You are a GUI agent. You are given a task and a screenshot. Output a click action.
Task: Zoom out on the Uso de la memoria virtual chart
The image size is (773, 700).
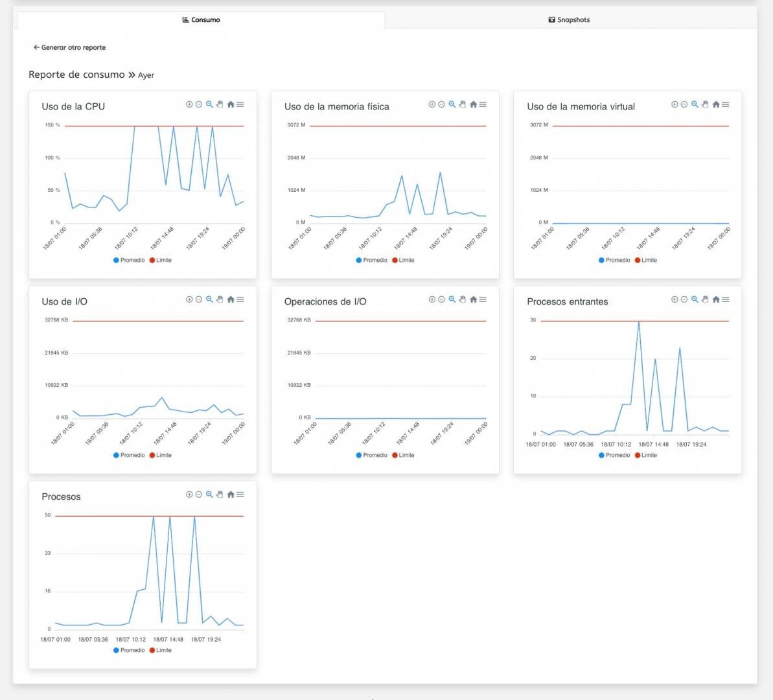pyautogui.click(x=684, y=104)
